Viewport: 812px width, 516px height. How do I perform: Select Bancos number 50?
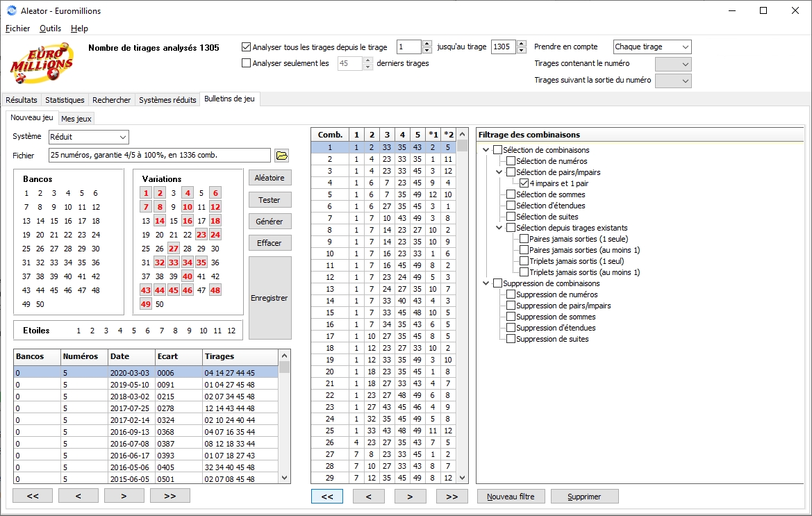pyautogui.click(x=40, y=304)
